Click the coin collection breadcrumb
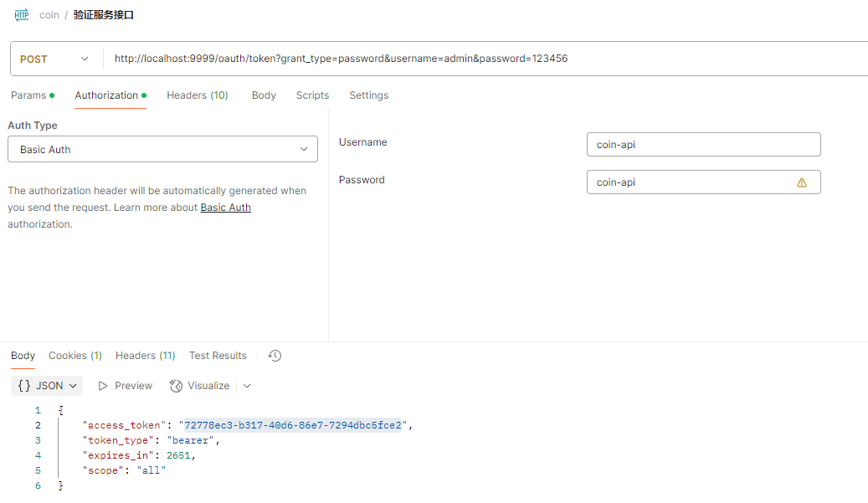The image size is (868, 503). pyautogui.click(x=49, y=15)
